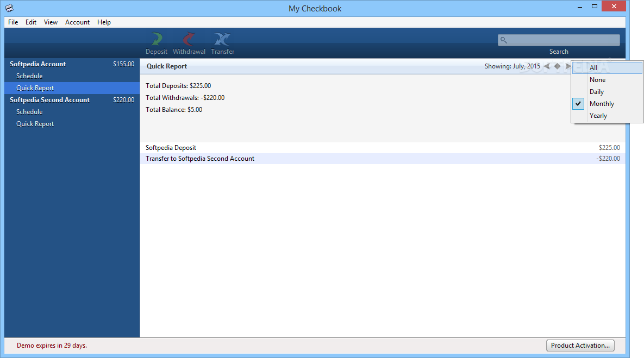Jump to current period with diamond icon
The height and width of the screenshot is (358, 644).
coord(558,66)
